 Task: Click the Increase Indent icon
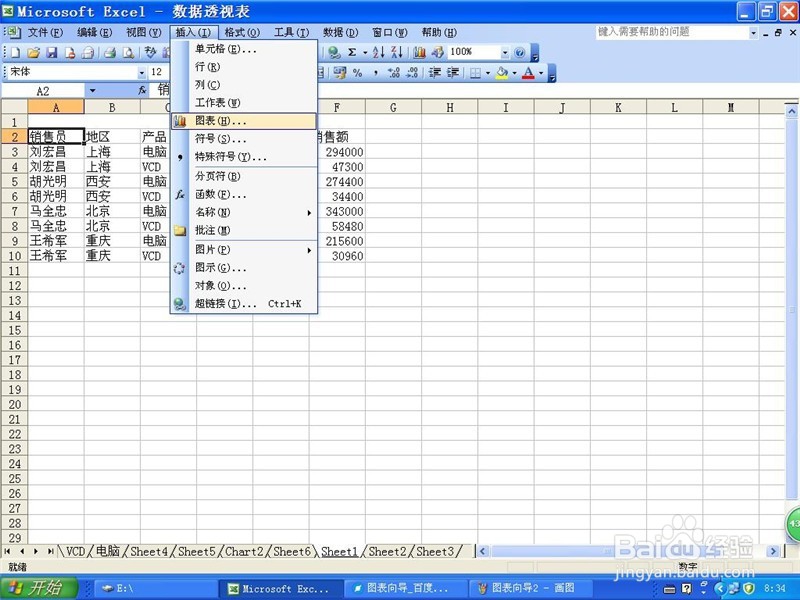[x=453, y=73]
